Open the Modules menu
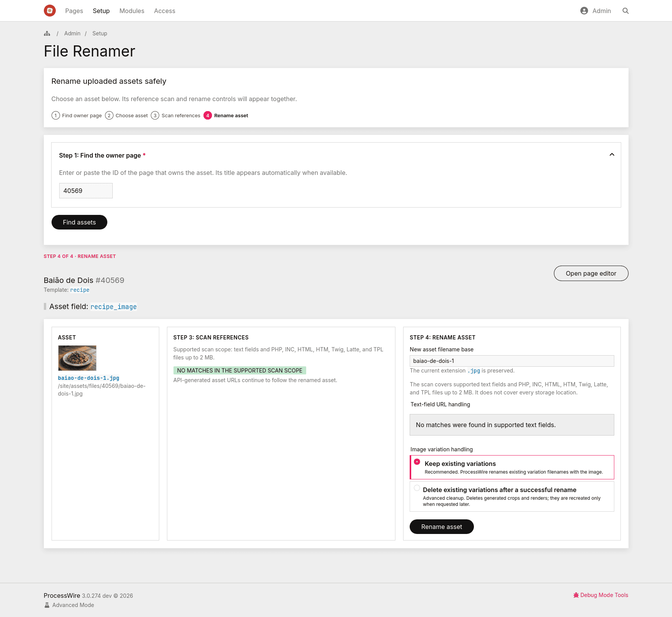672x617 pixels. [132, 11]
